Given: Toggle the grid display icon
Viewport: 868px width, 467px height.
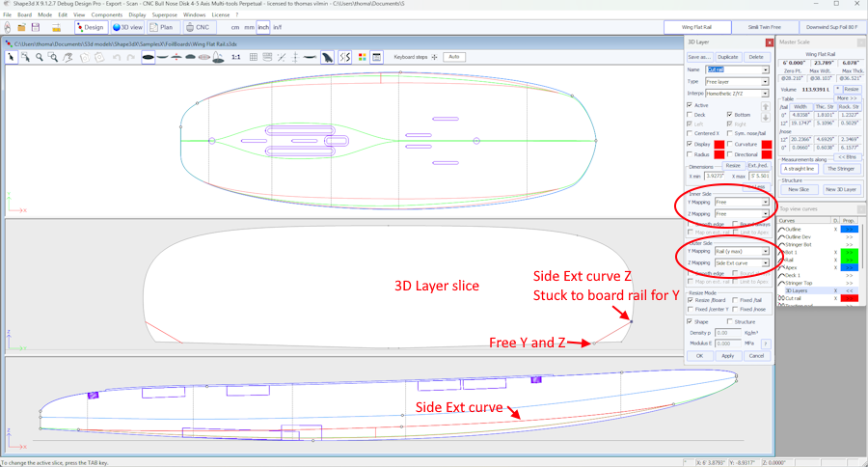Looking at the screenshot, I should coord(254,58).
